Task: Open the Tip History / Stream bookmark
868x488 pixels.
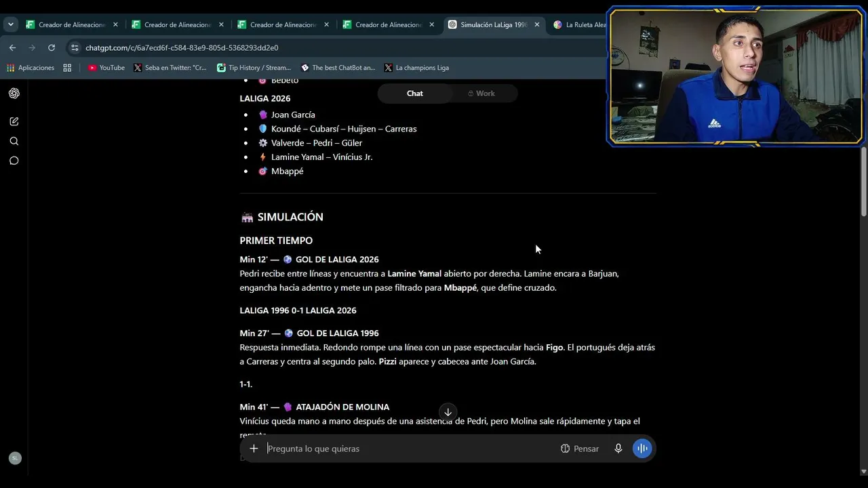Action: (x=254, y=68)
